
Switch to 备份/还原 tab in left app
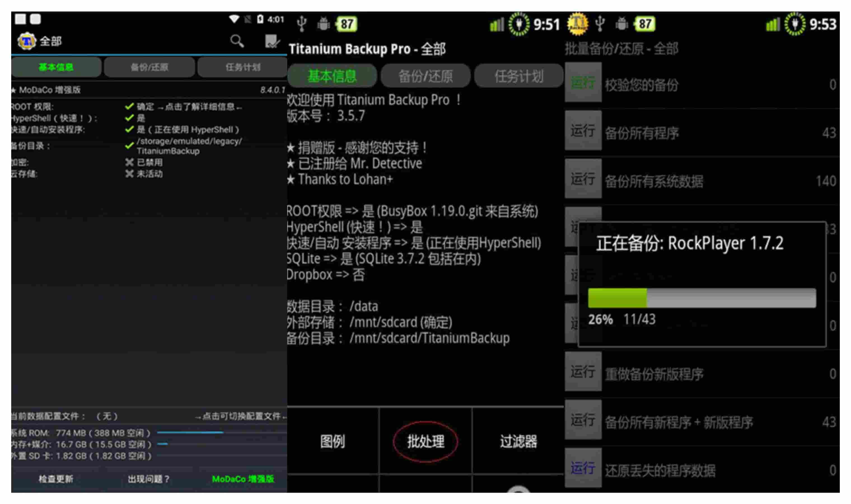(149, 67)
